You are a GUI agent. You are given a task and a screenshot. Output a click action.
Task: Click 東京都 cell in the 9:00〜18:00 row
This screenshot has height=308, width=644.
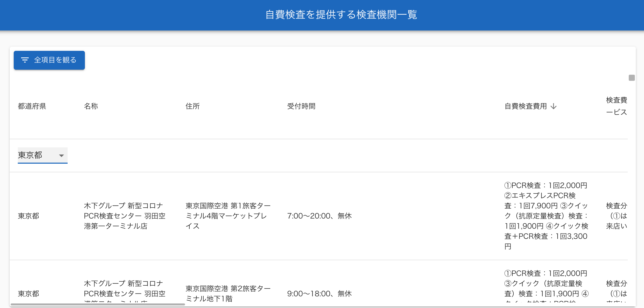28,294
